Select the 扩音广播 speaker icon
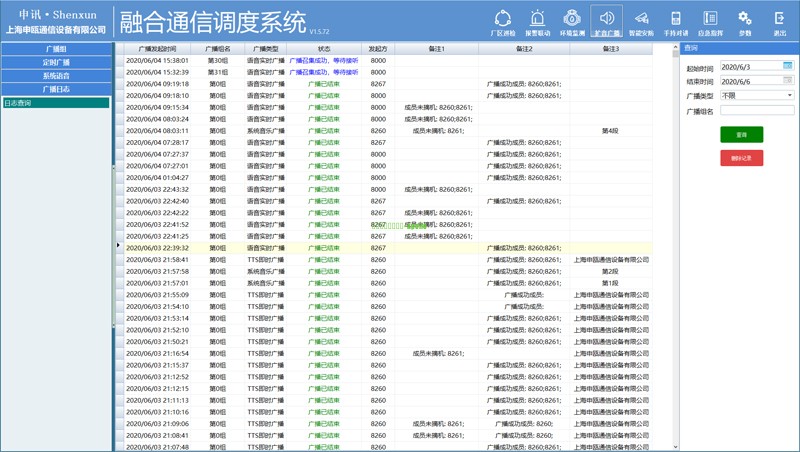 point(606,19)
